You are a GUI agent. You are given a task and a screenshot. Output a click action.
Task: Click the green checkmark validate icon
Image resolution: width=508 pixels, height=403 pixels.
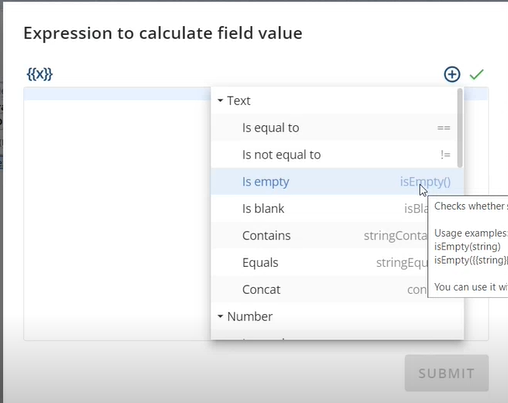477,74
